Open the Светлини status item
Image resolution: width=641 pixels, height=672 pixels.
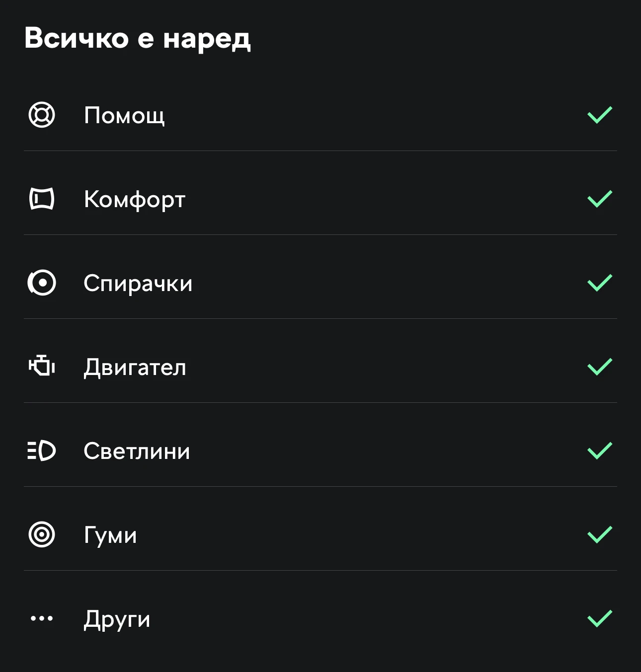click(137, 451)
